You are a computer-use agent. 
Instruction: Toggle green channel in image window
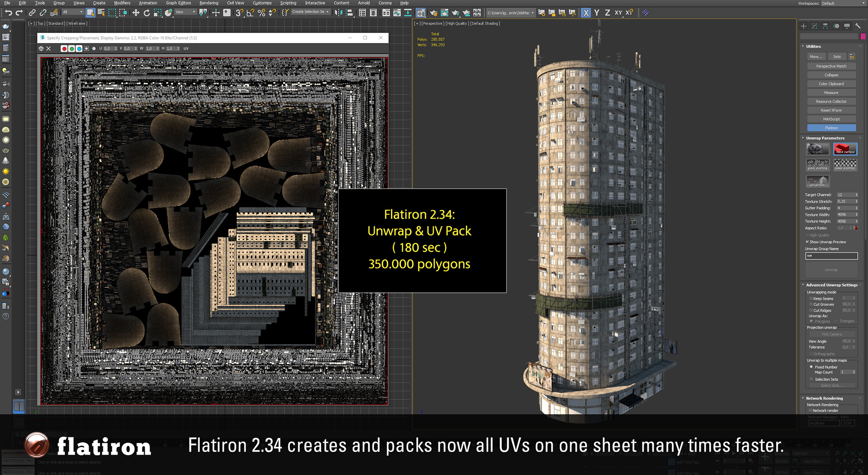coord(71,48)
